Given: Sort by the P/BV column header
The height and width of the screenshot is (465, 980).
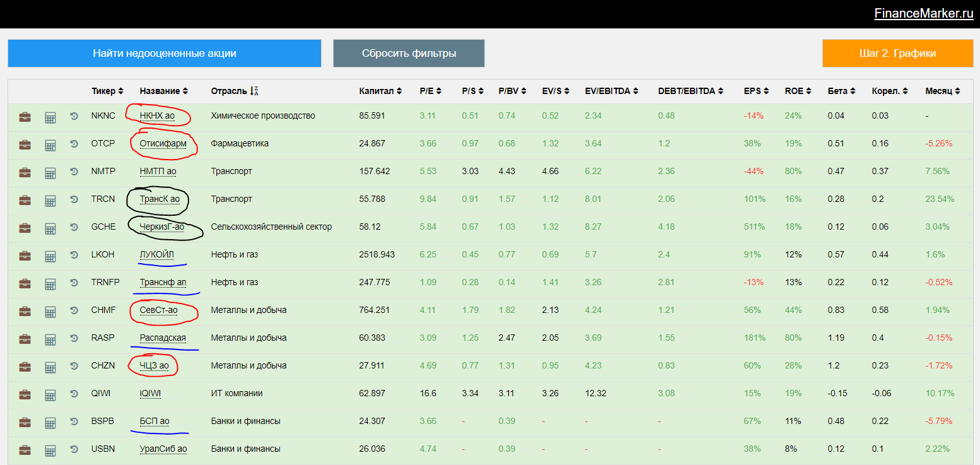Looking at the screenshot, I should [512, 91].
